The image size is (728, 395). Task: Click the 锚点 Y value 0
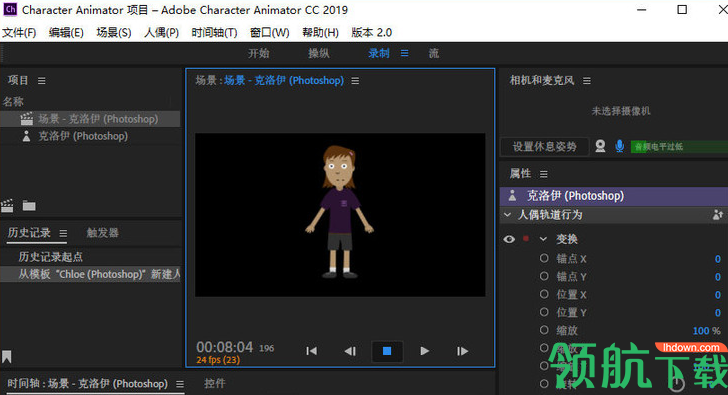(x=718, y=277)
